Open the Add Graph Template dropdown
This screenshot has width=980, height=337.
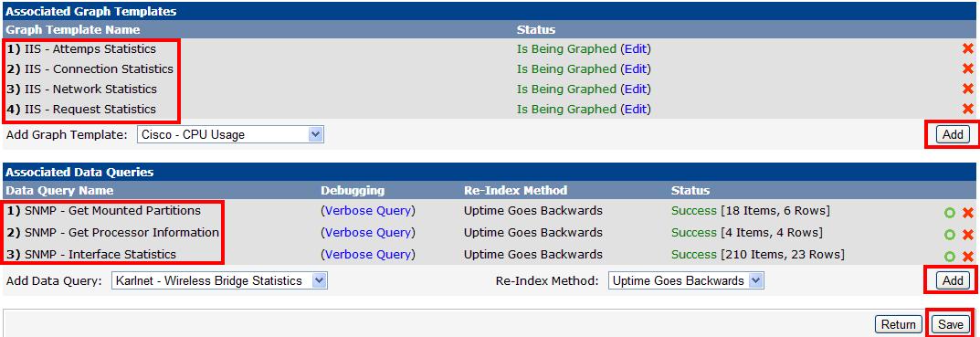(x=230, y=134)
